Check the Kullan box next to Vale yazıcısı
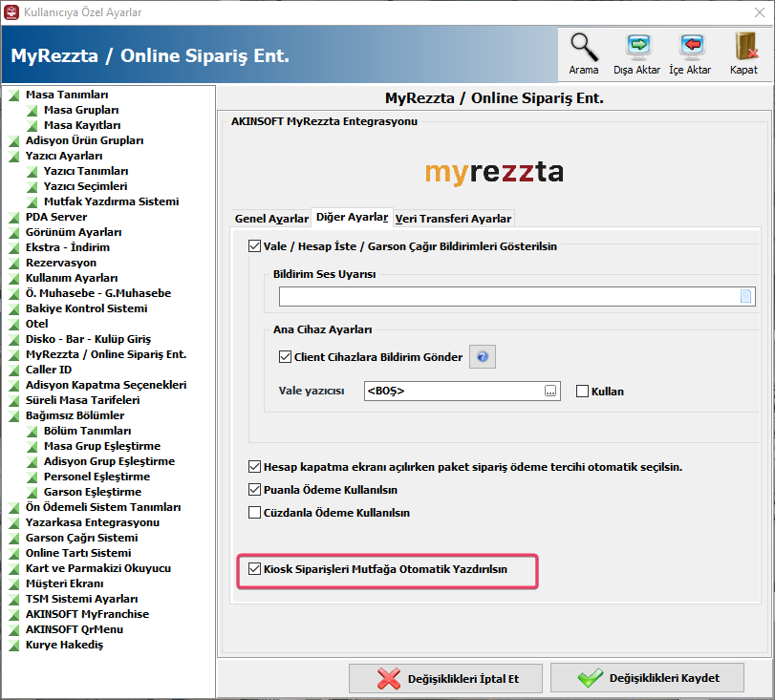The height and width of the screenshot is (700, 775). (x=582, y=392)
